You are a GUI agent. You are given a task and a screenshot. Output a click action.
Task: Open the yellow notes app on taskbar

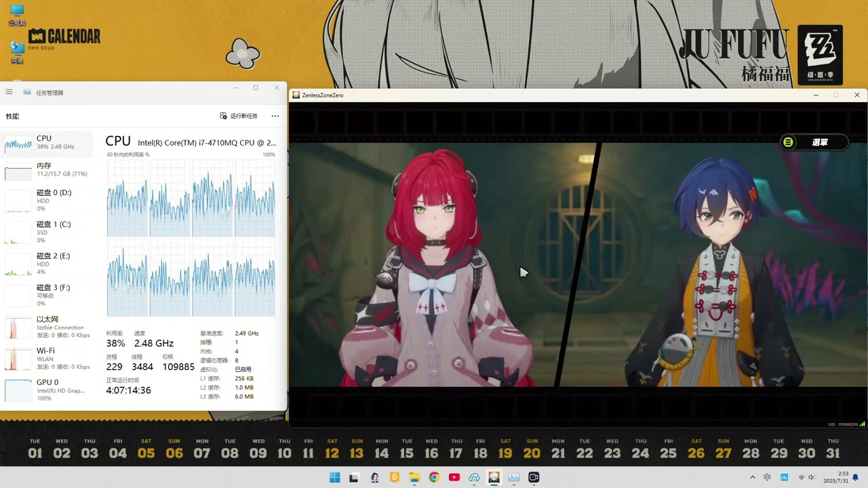[x=394, y=477]
